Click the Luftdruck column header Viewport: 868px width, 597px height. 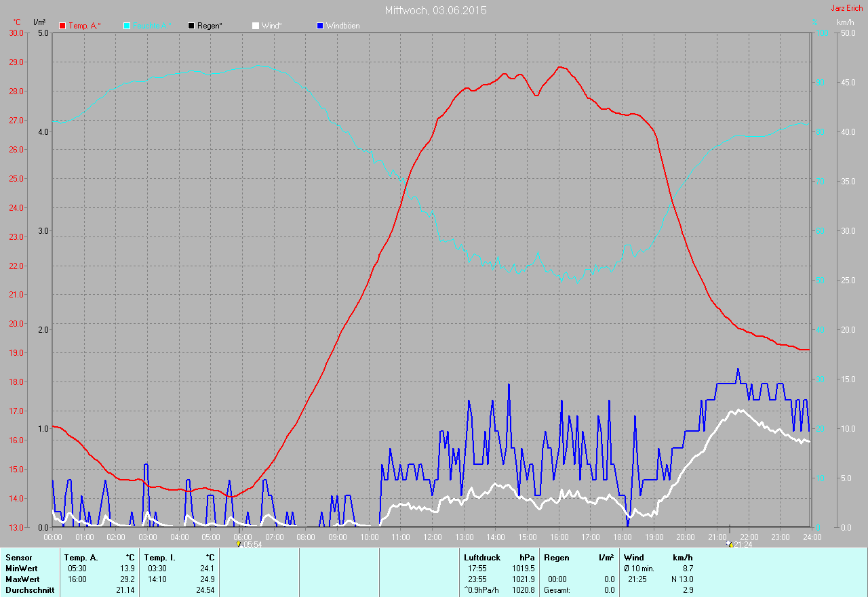[481, 558]
